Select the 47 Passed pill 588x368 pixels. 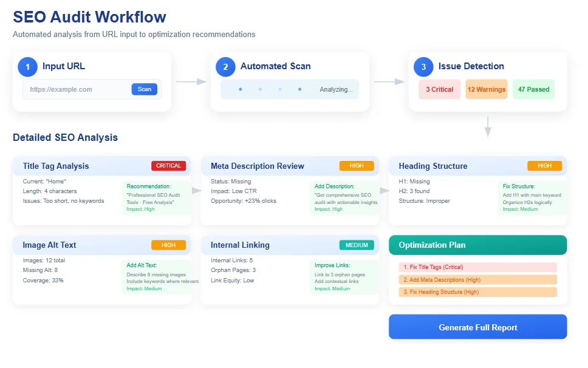[x=533, y=89]
